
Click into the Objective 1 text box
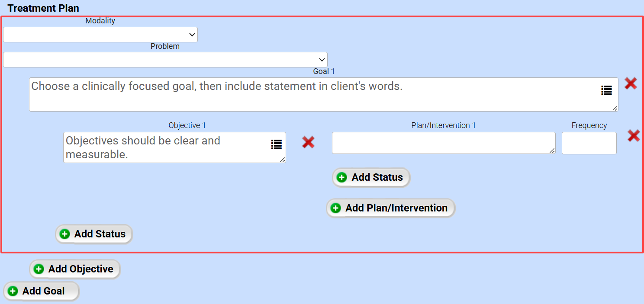(x=167, y=147)
